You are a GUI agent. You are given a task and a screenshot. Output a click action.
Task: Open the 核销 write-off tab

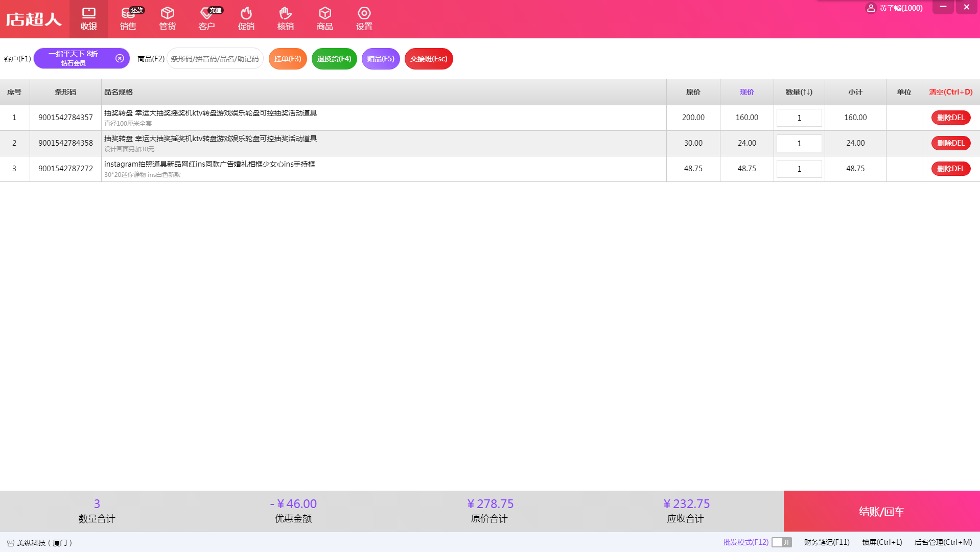point(285,19)
